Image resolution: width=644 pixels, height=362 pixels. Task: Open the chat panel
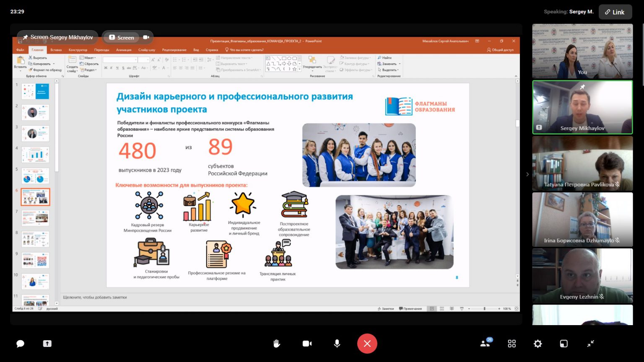20,344
